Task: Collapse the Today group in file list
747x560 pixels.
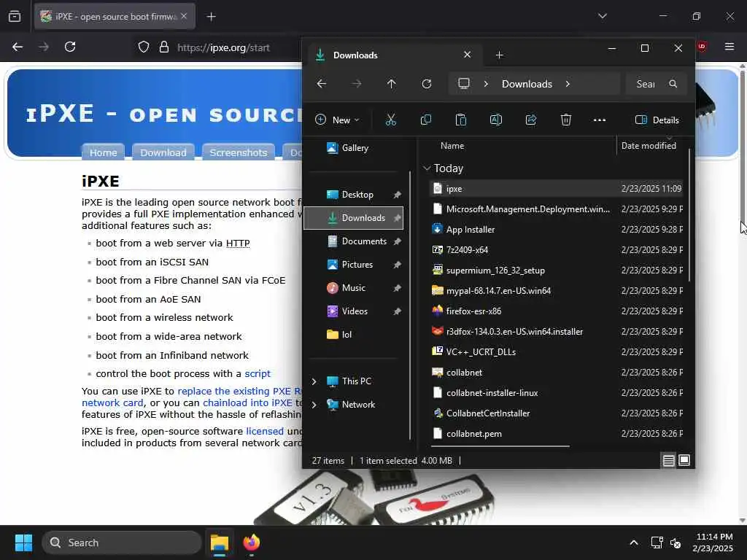Action: click(x=427, y=168)
